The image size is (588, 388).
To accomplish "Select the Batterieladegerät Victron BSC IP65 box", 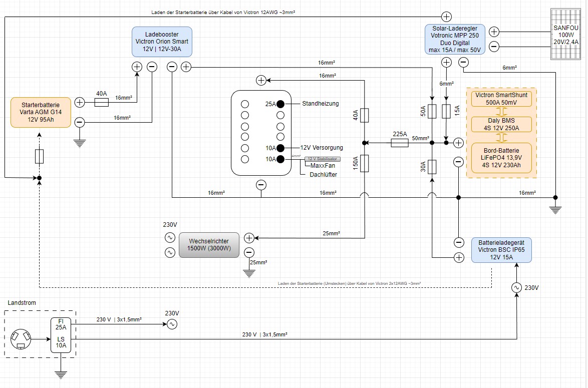I will click(501, 250).
